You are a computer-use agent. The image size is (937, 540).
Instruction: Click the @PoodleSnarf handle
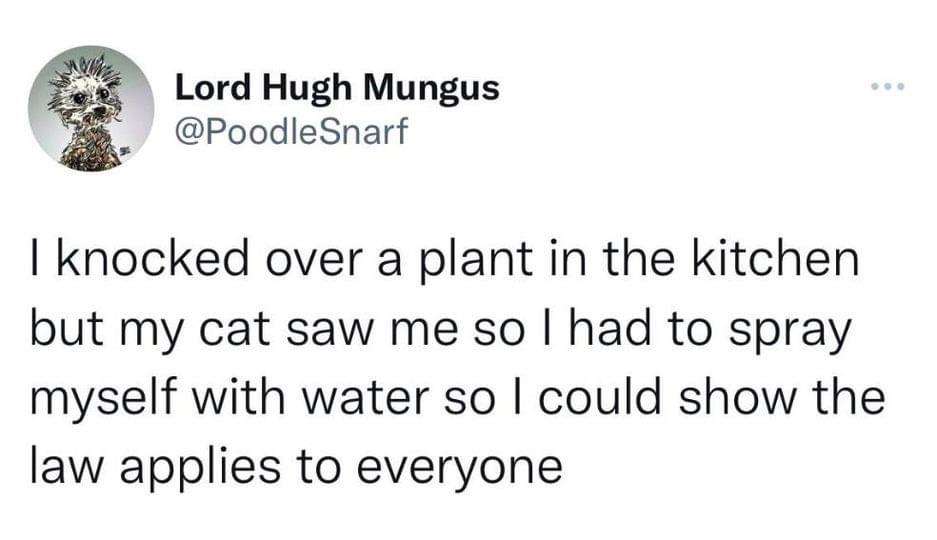click(292, 131)
